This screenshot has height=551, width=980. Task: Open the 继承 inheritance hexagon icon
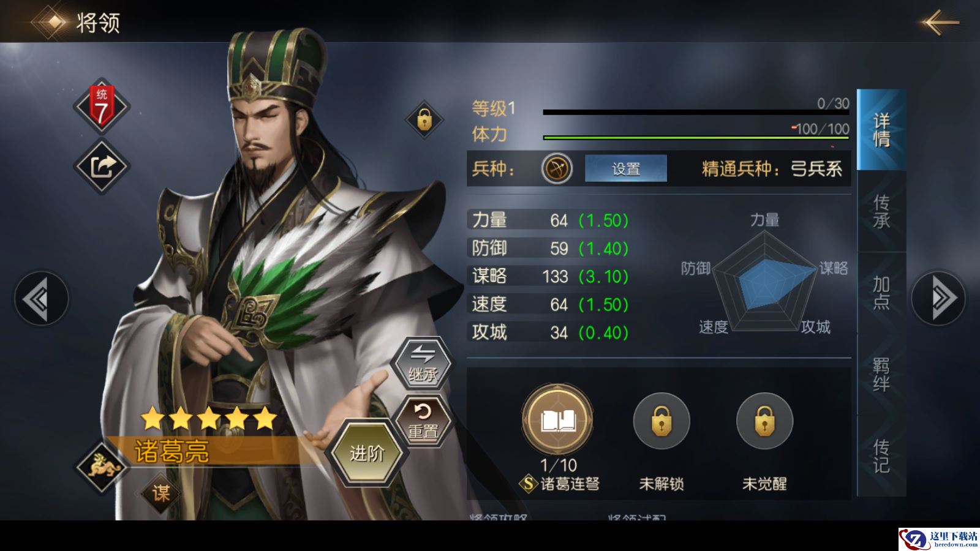point(423,364)
